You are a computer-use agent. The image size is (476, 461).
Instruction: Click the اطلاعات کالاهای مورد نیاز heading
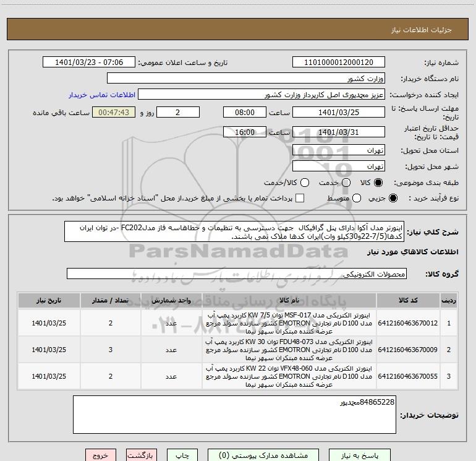[x=412, y=252]
